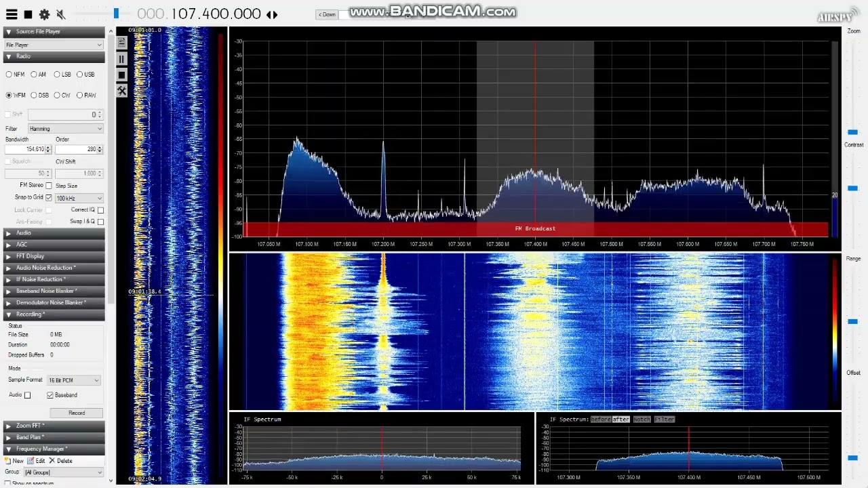Expand the FFT Display panel
Image resolution: width=868 pixels, height=488 pixels.
click(54, 256)
